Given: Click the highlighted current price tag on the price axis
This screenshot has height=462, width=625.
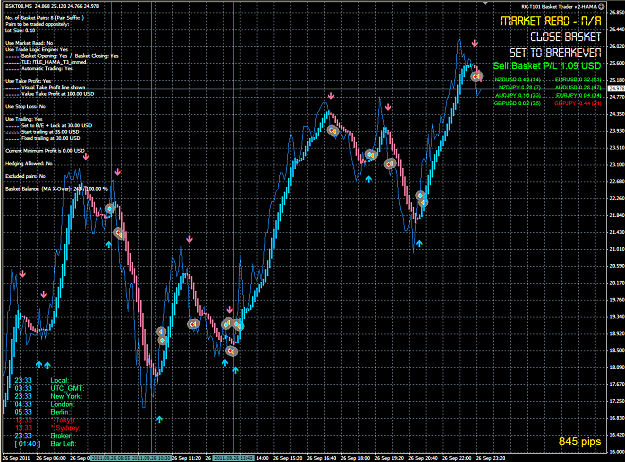Looking at the screenshot, I should [x=617, y=88].
